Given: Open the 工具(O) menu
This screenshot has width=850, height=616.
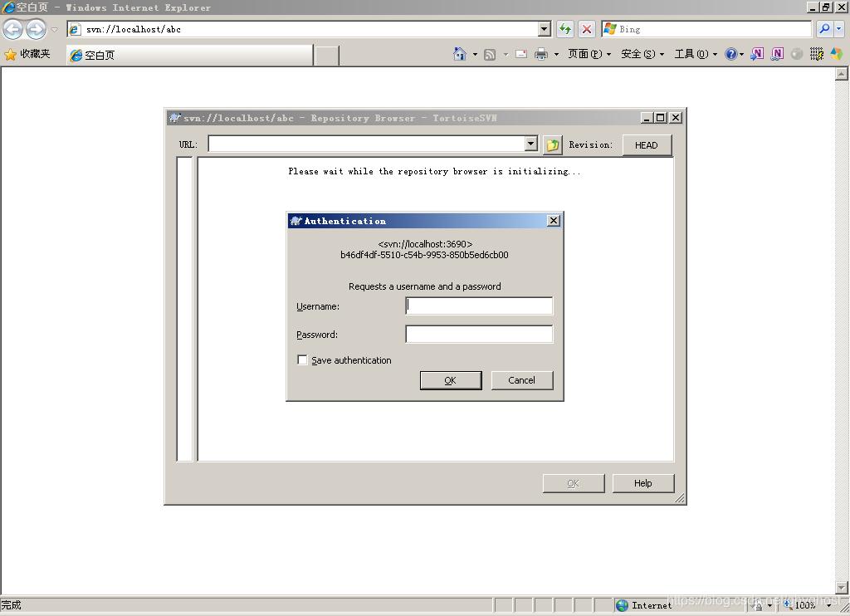Looking at the screenshot, I should pyautogui.click(x=696, y=54).
